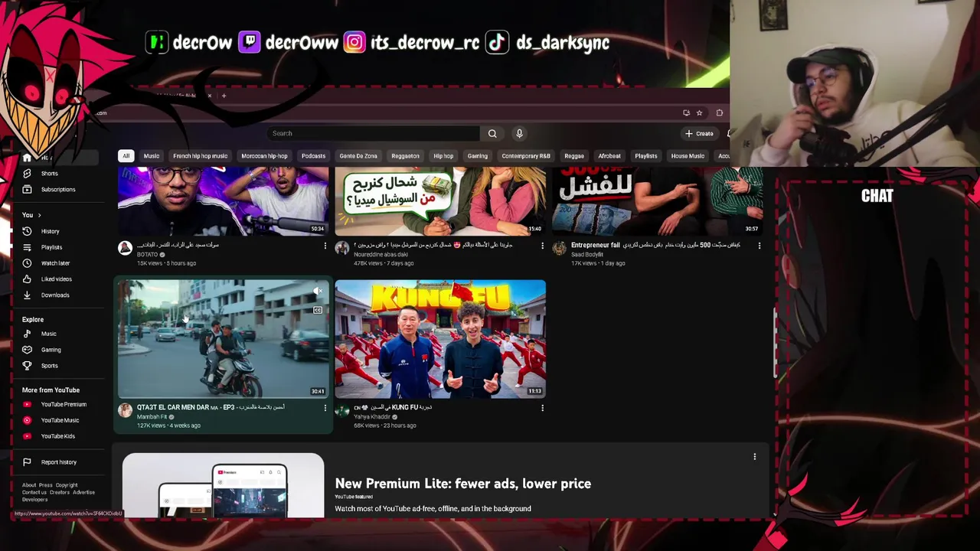The image size is (980, 551).
Task: Open options menu for QTA3T EL CAR video
Action: [x=325, y=408]
